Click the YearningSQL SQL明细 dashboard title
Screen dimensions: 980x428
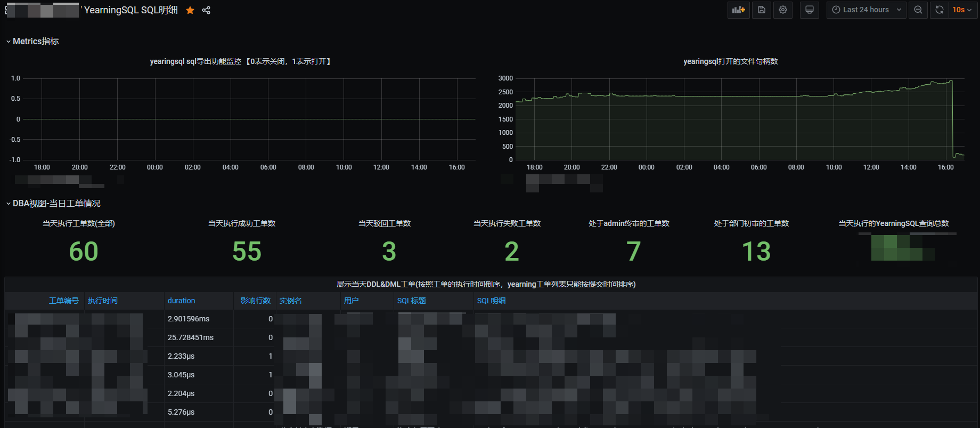pos(131,10)
